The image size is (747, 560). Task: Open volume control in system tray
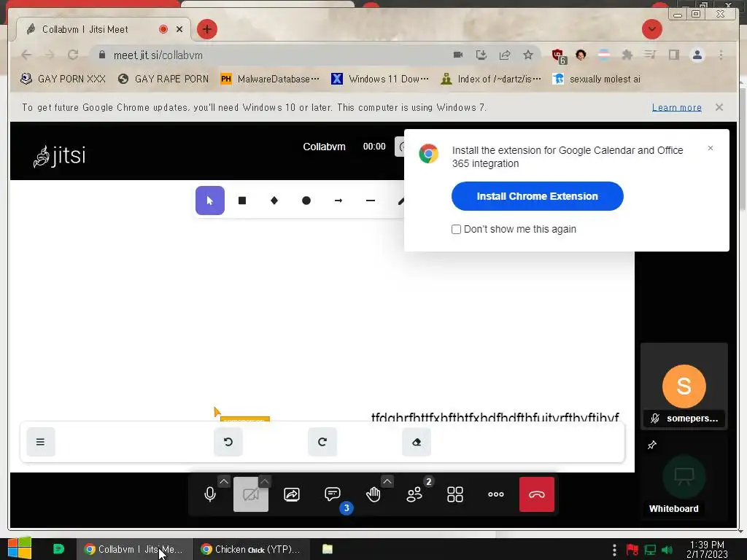667,550
